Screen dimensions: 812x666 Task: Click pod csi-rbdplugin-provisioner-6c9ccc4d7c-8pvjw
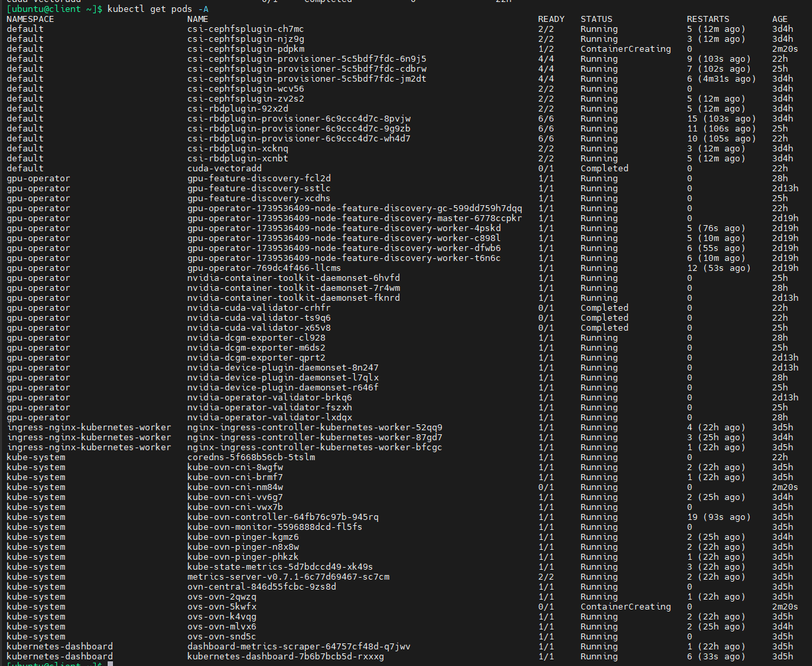[299, 119]
